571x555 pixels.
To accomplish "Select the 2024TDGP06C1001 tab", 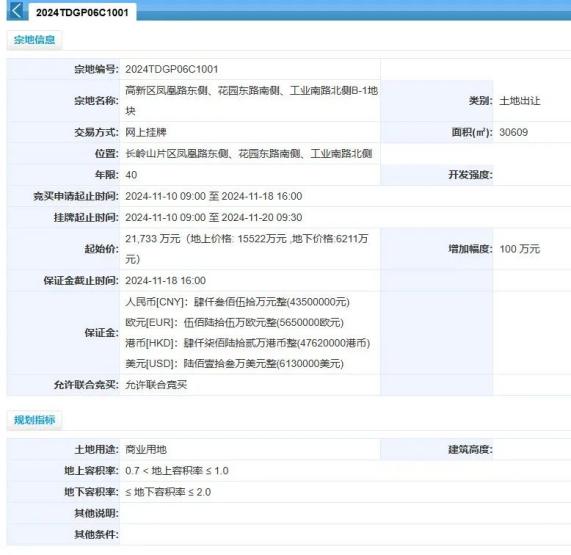I will [82, 13].
